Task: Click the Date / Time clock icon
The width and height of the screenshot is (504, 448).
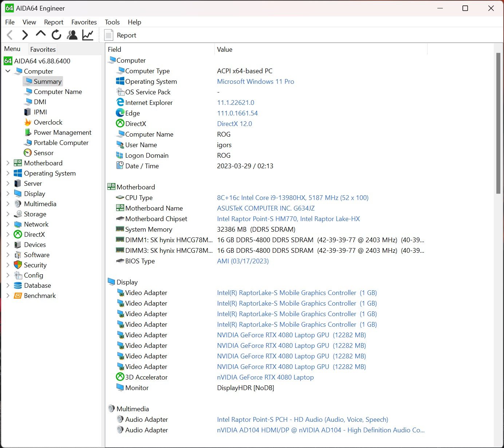Action: (120, 166)
